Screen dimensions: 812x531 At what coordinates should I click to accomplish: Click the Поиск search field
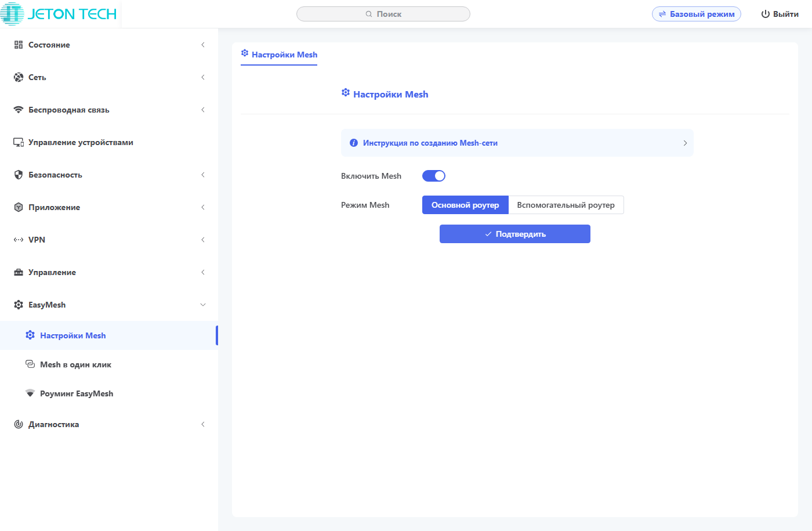click(383, 14)
